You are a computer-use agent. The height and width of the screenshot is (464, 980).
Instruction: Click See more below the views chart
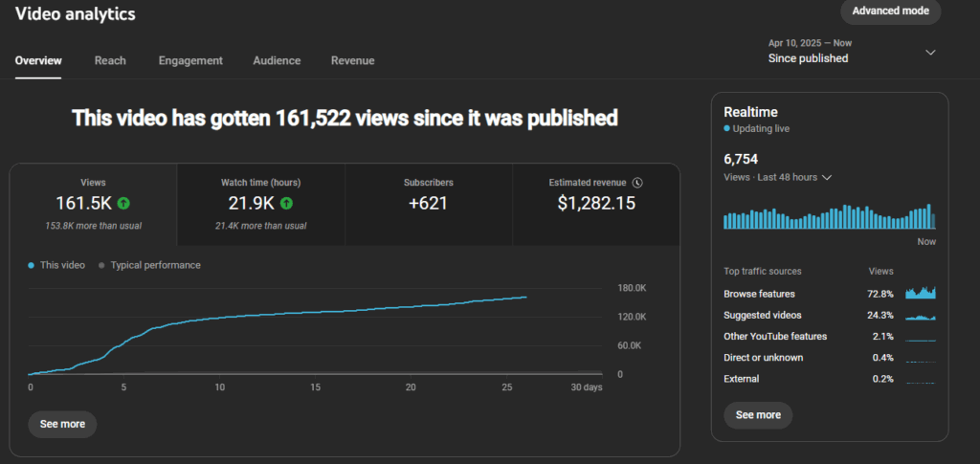click(x=62, y=424)
